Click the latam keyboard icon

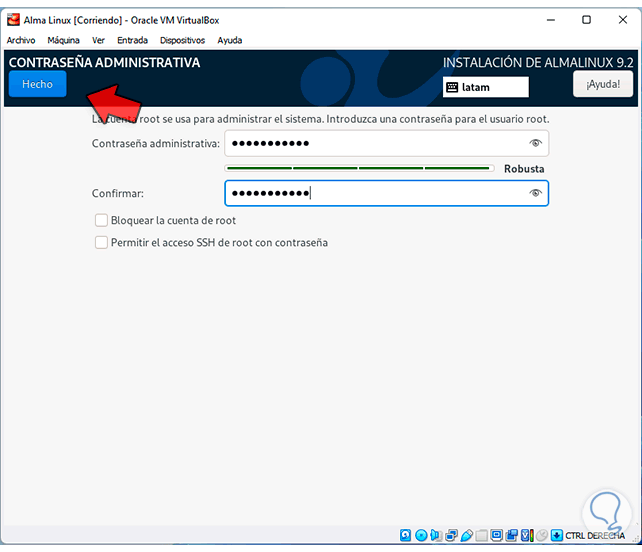[452, 87]
